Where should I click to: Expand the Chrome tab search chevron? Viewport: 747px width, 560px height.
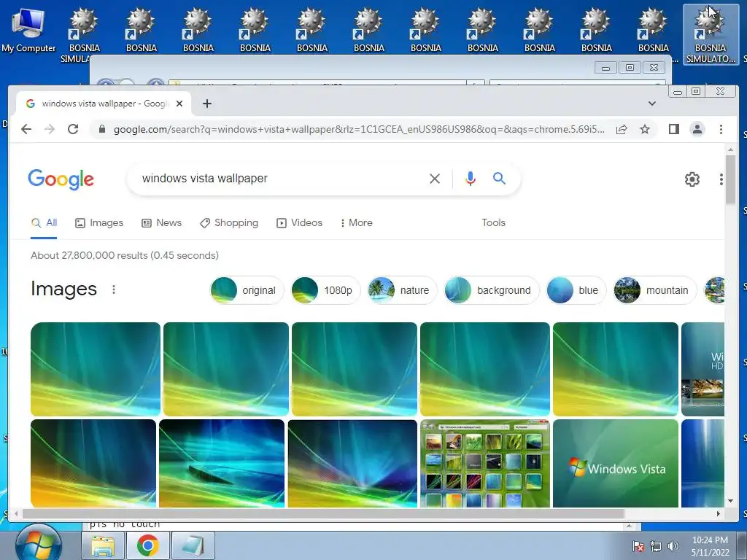651,104
